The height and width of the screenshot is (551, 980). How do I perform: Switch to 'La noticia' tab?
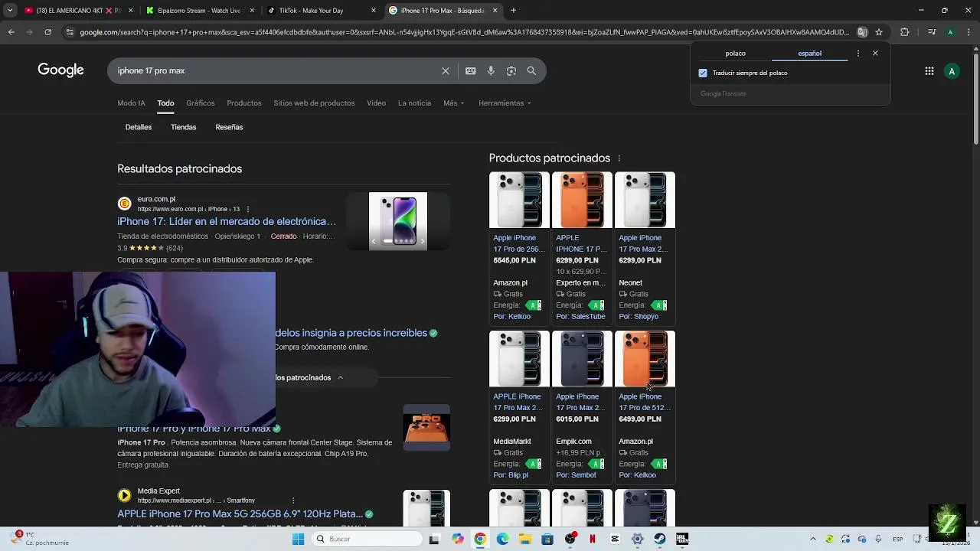coord(414,103)
